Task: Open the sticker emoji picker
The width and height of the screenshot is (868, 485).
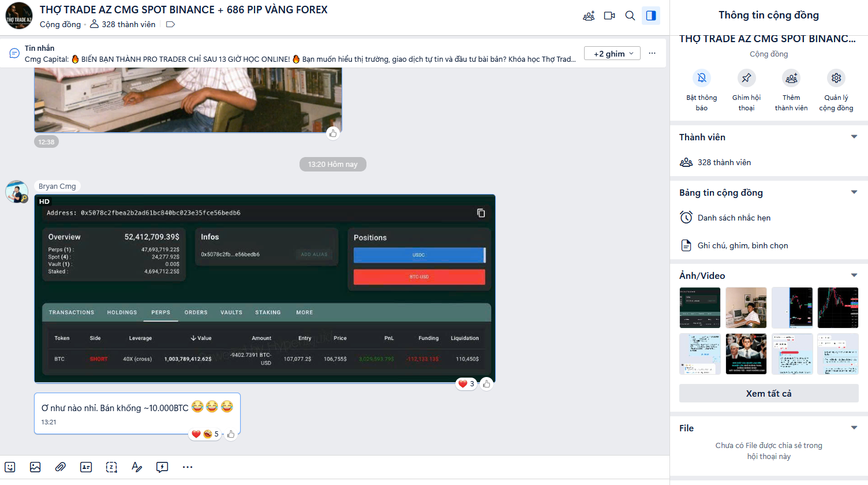Action: coord(10,467)
